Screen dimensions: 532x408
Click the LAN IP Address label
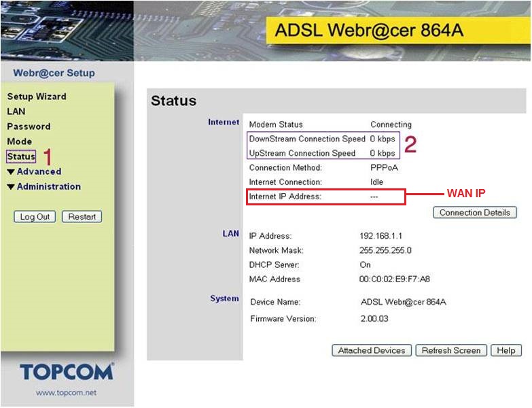click(270, 236)
